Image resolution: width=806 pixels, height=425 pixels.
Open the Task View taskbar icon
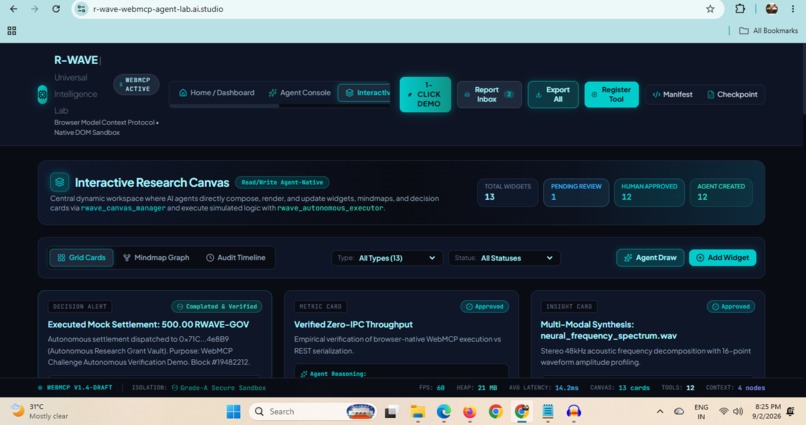(391, 412)
